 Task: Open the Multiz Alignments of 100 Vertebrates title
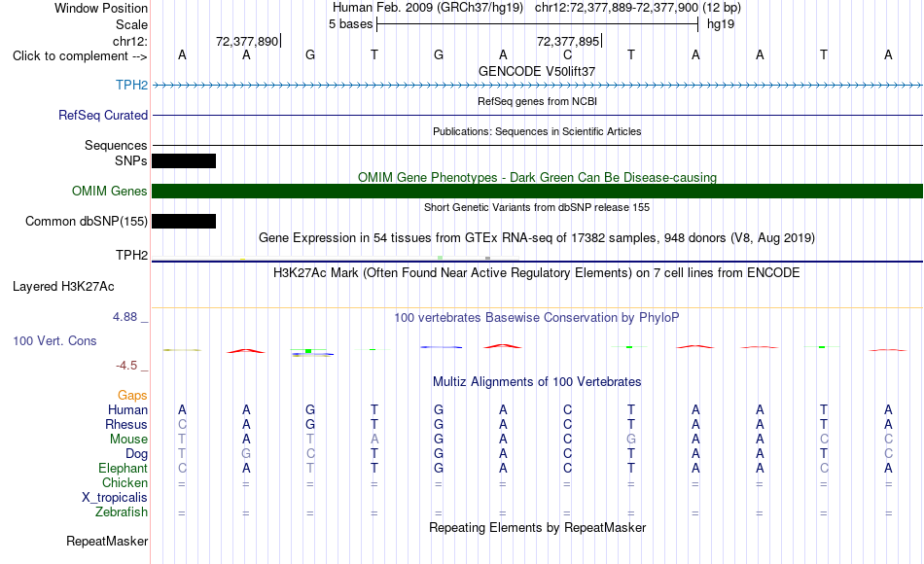pyautogui.click(x=537, y=382)
